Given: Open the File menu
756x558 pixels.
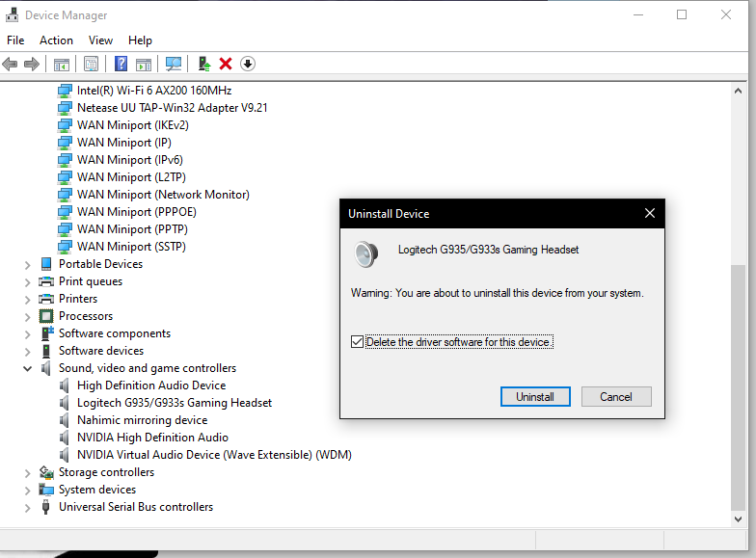Looking at the screenshot, I should 15,40.
